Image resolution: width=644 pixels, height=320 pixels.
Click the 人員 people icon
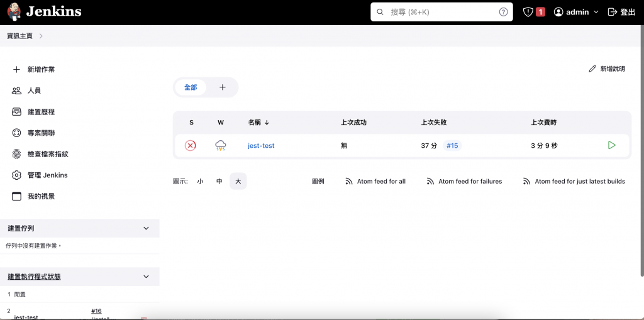tap(16, 91)
